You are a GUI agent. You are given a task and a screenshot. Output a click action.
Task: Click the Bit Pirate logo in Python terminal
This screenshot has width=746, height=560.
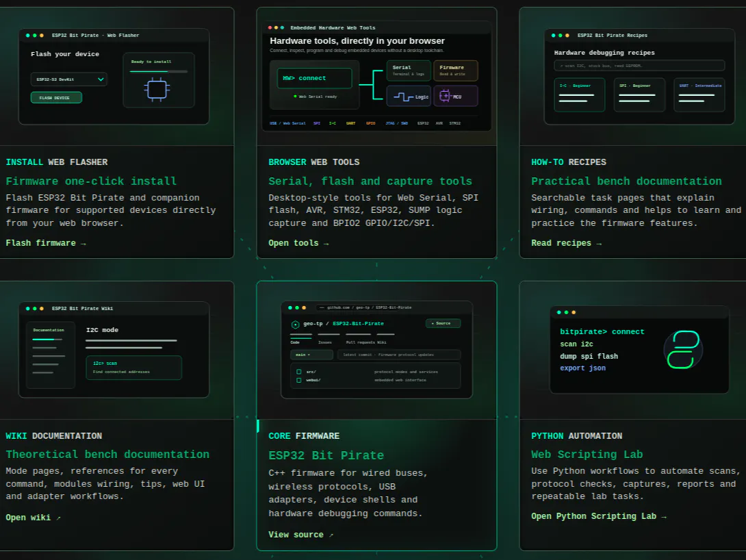tap(683, 350)
